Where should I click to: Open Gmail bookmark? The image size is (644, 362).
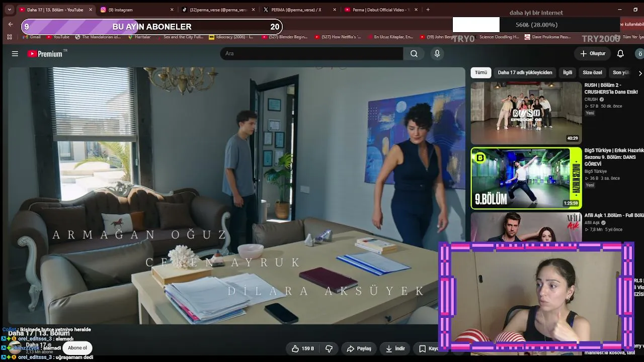(31, 37)
